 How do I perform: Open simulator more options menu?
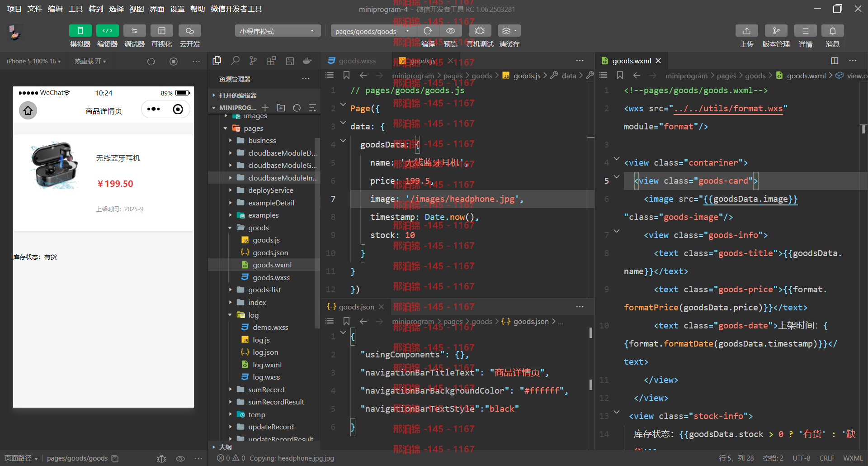click(x=196, y=61)
